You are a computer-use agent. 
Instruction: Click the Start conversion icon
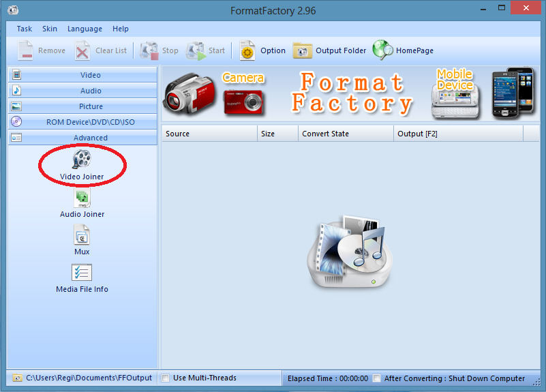click(196, 51)
